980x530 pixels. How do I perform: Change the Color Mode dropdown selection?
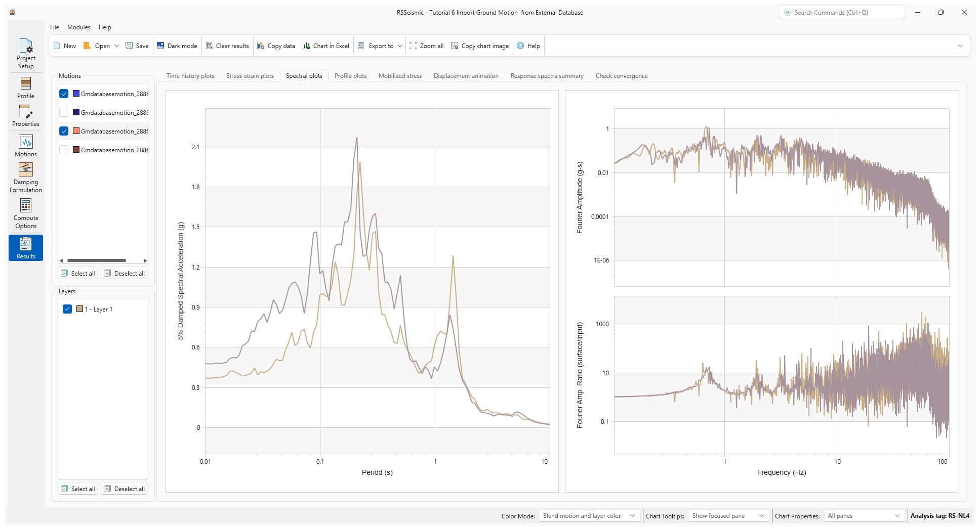[x=589, y=515]
